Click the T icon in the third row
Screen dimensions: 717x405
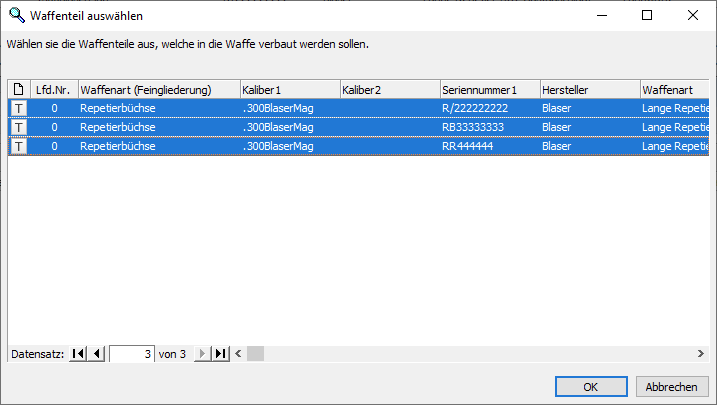pos(18,146)
